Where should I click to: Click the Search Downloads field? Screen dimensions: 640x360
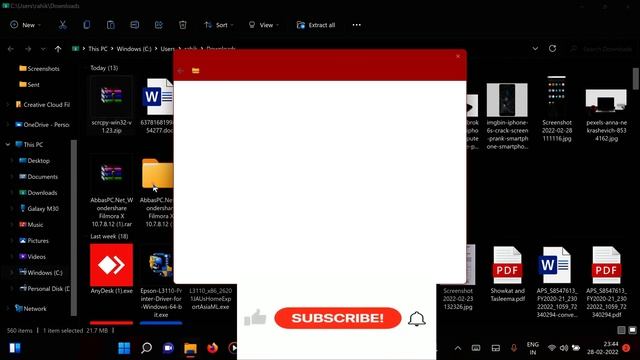coord(602,49)
